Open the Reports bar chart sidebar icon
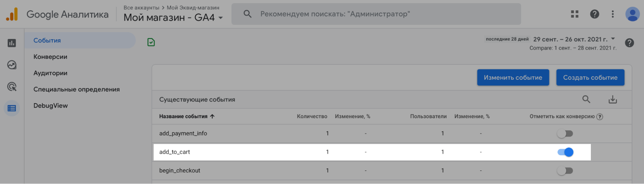 (x=12, y=43)
